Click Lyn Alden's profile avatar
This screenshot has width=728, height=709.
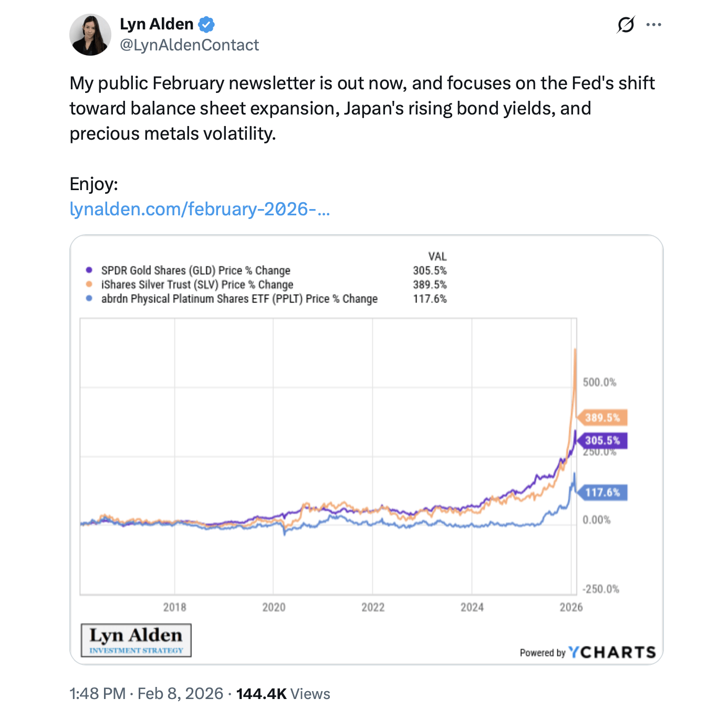90,35
